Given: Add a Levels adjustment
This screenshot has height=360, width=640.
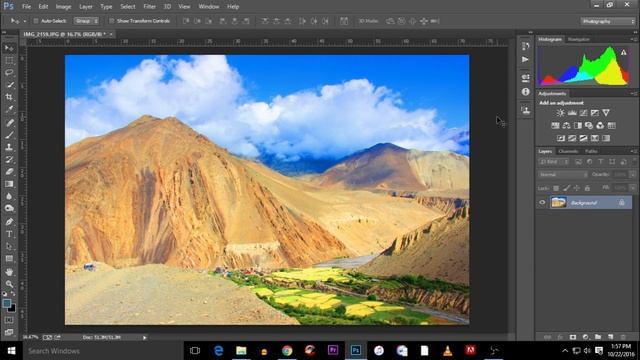Looking at the screenshot, I should pos(572,113).
